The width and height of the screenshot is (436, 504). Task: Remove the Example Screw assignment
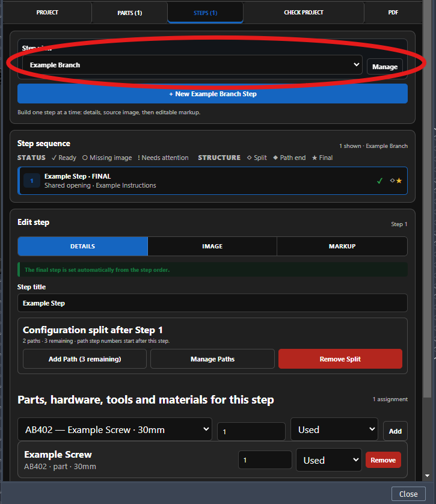(383, 460)
